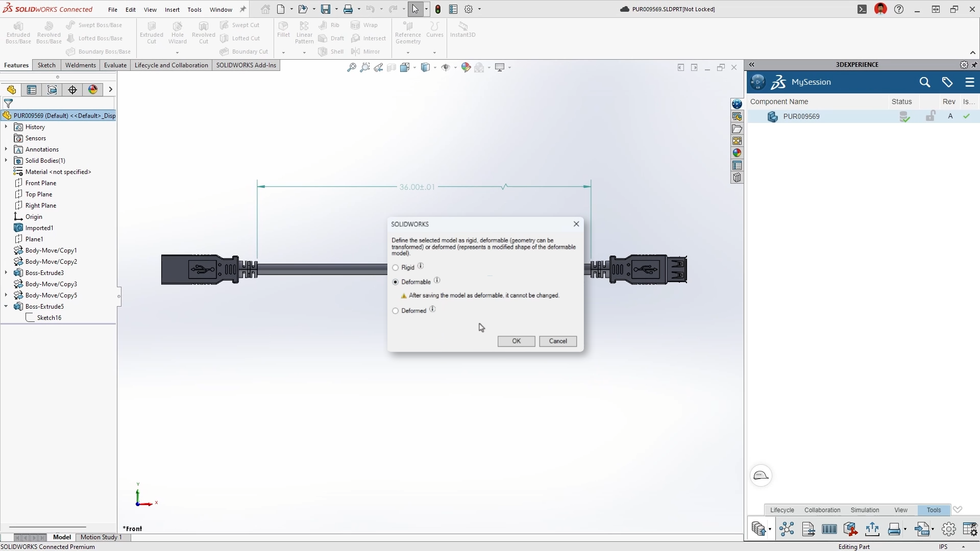Select the Deformable radio option
The width and height of the screenshot is (980, 551).
point(396,282)
